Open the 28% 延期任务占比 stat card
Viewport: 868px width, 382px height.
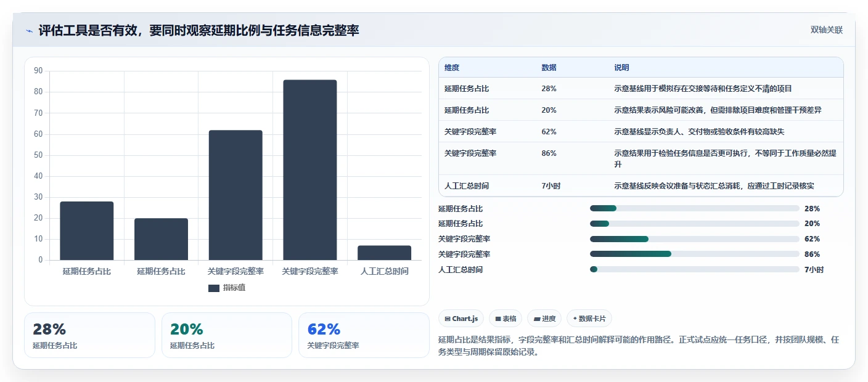(x=89, y=335)
